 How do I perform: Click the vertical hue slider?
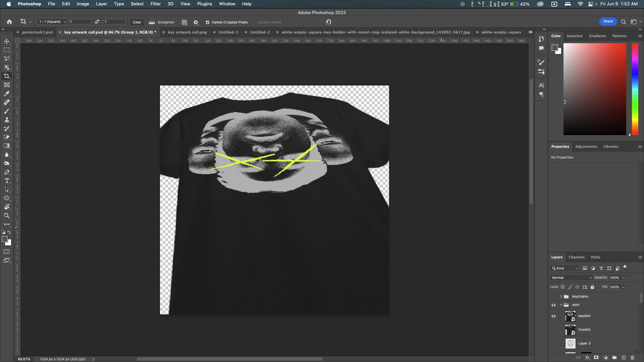tap(635, 89)
